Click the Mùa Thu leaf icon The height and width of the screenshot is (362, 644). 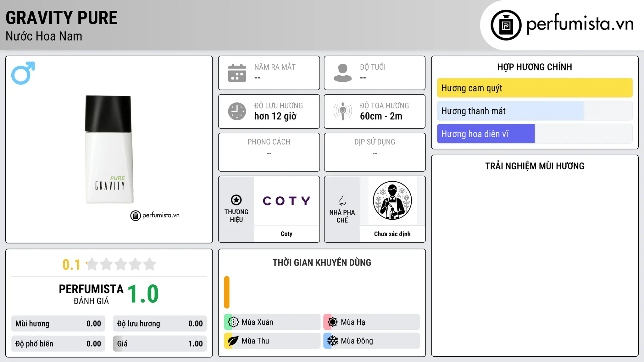coord(233,341)
